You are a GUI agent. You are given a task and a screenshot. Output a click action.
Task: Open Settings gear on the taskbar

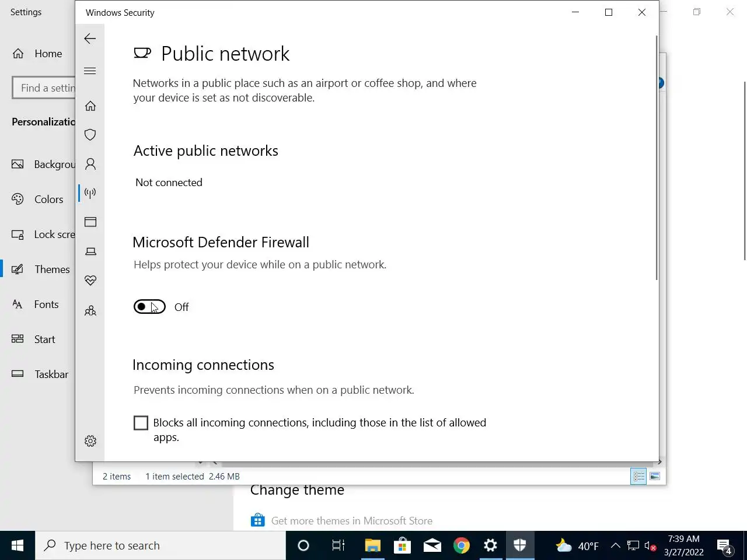click(490, 545)
